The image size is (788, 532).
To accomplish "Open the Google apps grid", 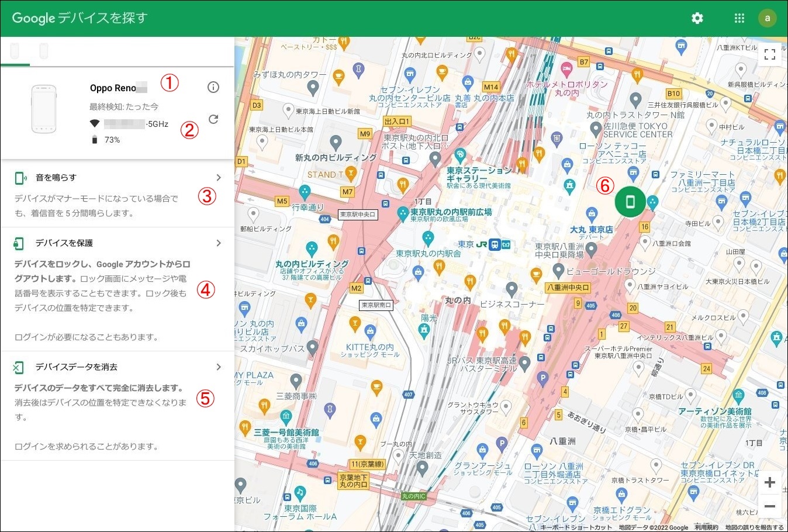I will click(x=739, y=18).
